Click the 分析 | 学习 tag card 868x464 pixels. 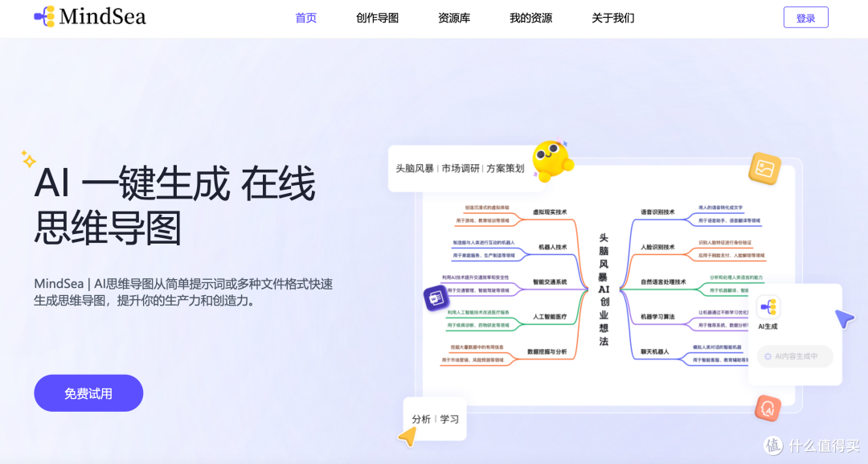point(435,419)
